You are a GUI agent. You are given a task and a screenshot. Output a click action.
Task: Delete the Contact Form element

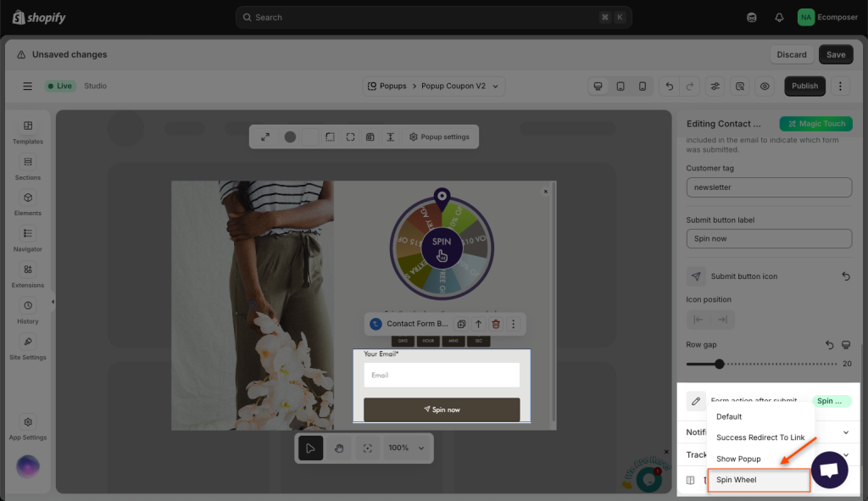tap(496, 324)
